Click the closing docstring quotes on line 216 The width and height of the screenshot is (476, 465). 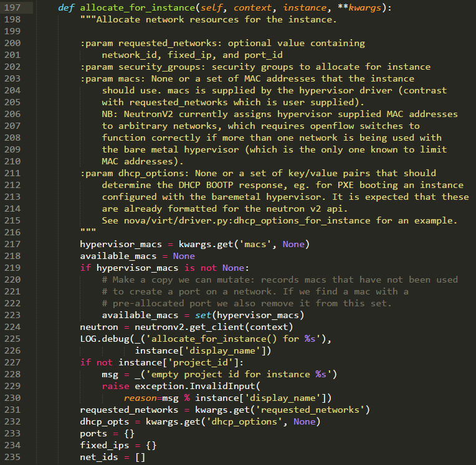(x=88, y=232)
